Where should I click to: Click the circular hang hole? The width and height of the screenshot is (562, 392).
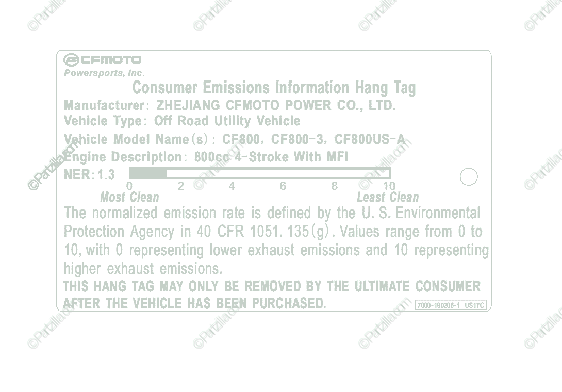pyautogui.click(x=468, y=177)
